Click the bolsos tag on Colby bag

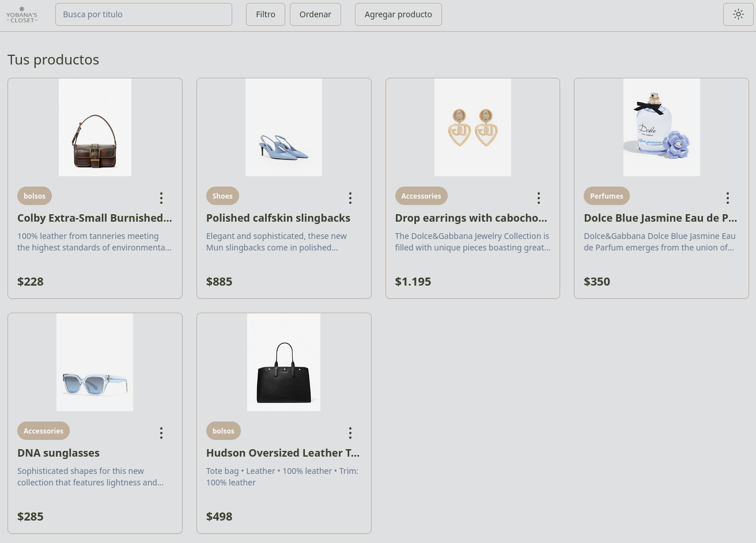point(35,196)
